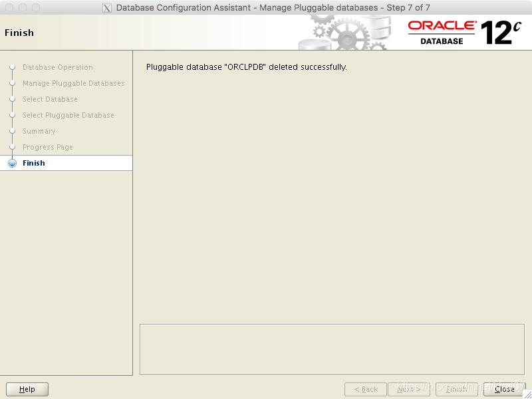
Task: Select the Finish step in sidebar
Action: [x=66, y=163]
